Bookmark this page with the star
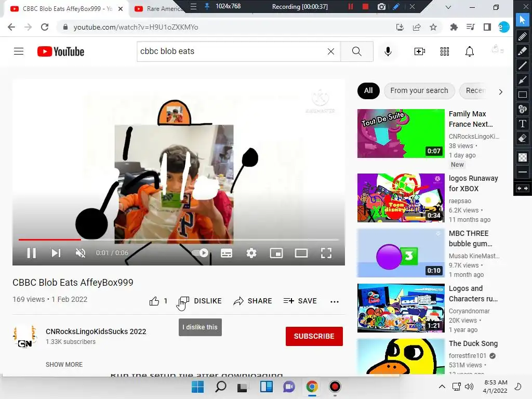 coord(433,27)
